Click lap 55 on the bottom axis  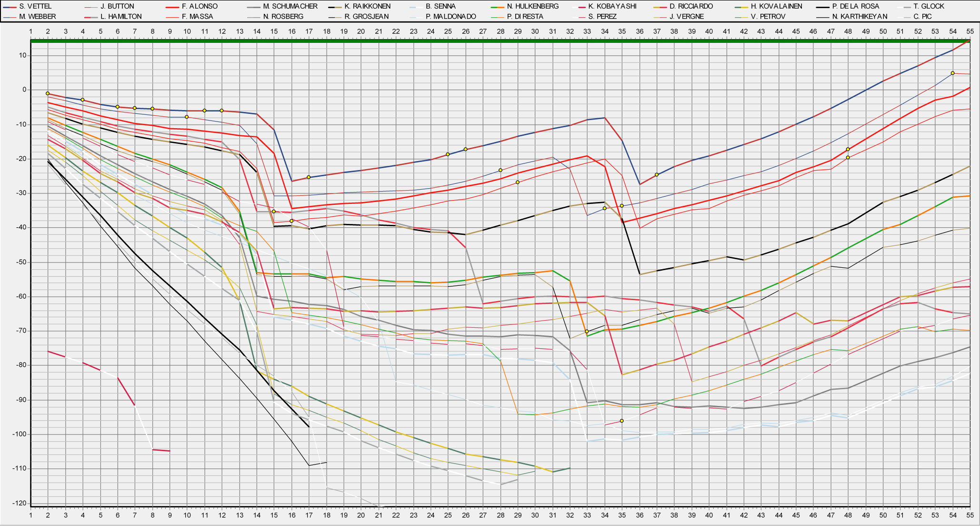click(970, 515)
